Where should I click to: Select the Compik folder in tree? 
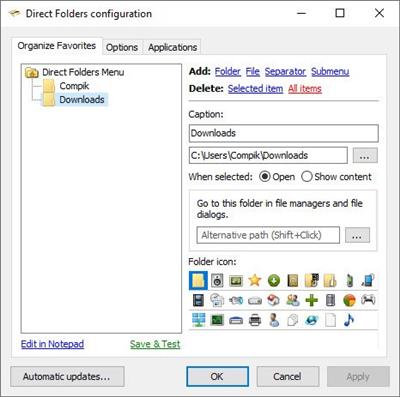click(x=74, y=86)
